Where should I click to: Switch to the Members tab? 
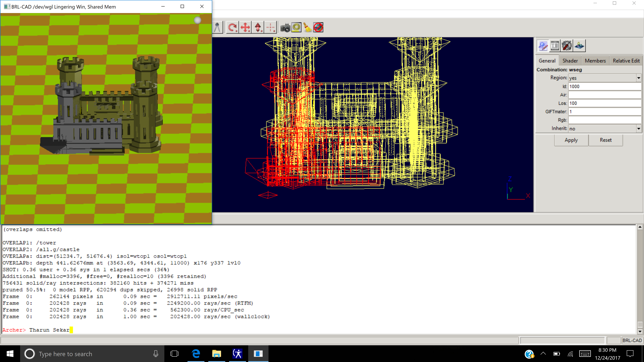[595, 61]
